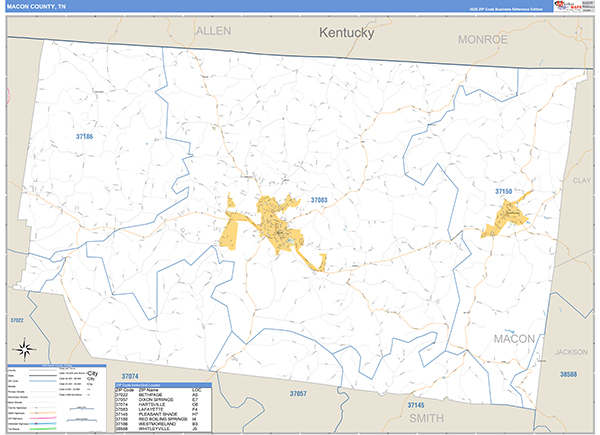The height and width of the screenshot is (435, 600).
Task: Click the ZIP Code Index/Grid Locator table header
Action: [x=163, y=385]
